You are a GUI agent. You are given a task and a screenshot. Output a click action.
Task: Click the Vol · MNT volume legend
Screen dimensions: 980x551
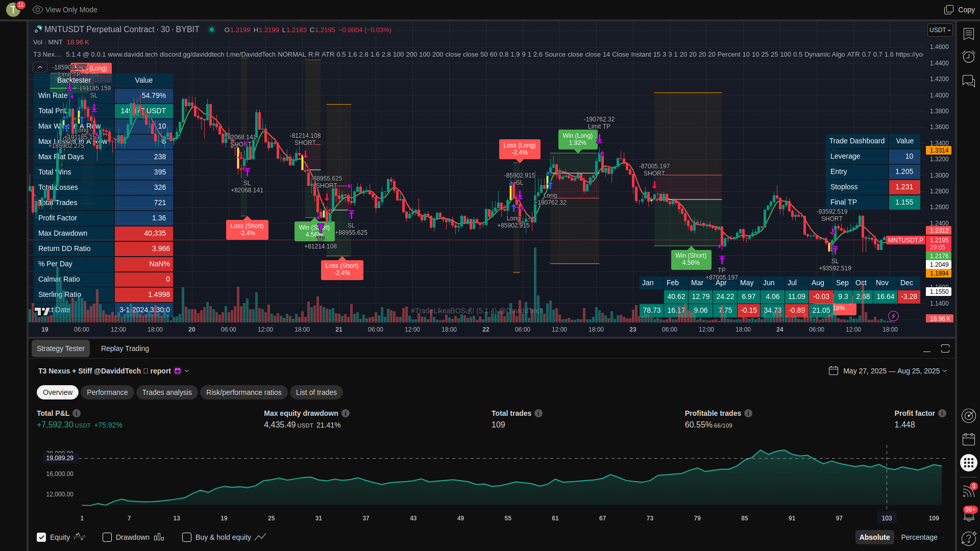pos(48,42)
